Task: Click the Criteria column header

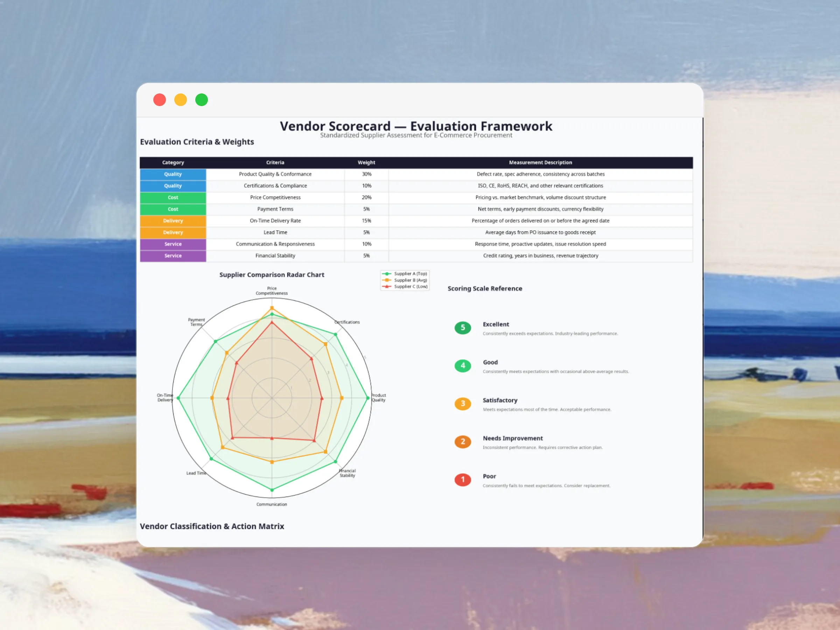Action: pyautogui.click(x=275, y=162)
